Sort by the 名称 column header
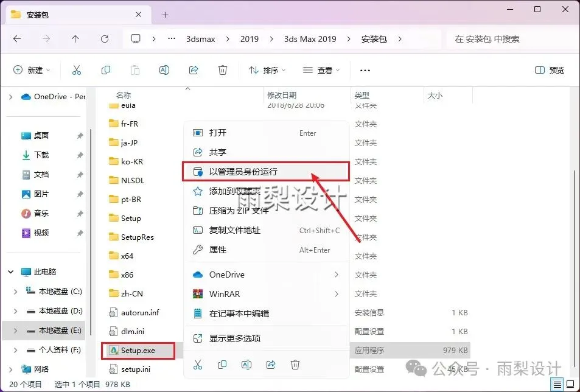Viewport: 580px width, 392px height. [124, 95]
